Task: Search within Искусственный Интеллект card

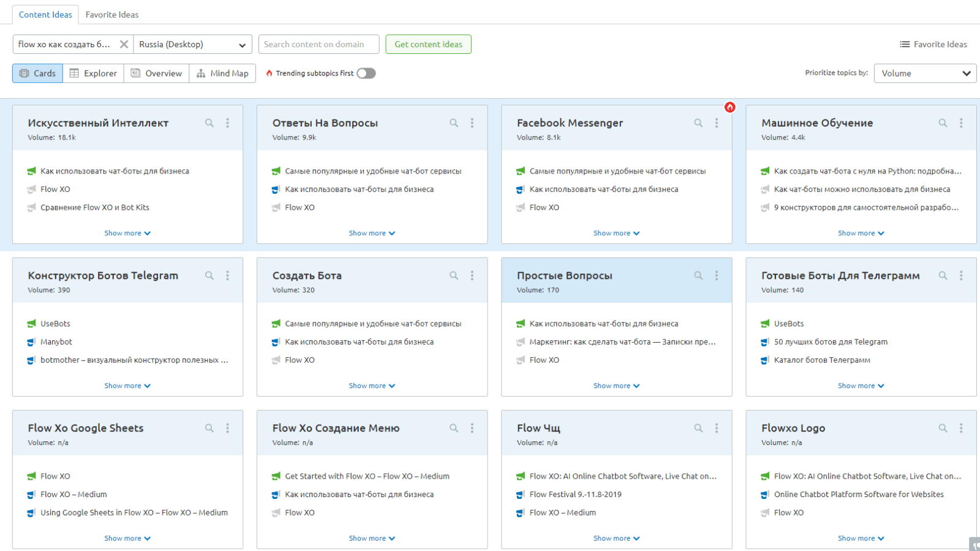Action: (209, 123)
